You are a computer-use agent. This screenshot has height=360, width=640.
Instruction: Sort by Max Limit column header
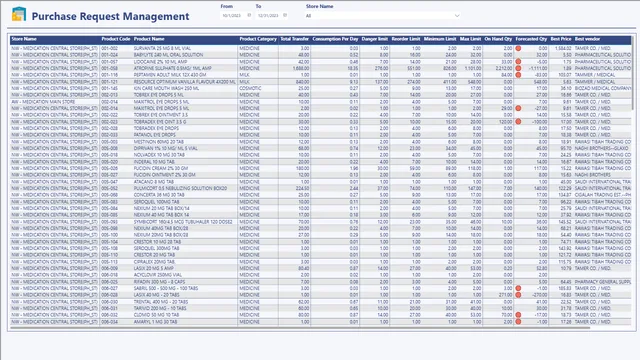pos(470,39)
